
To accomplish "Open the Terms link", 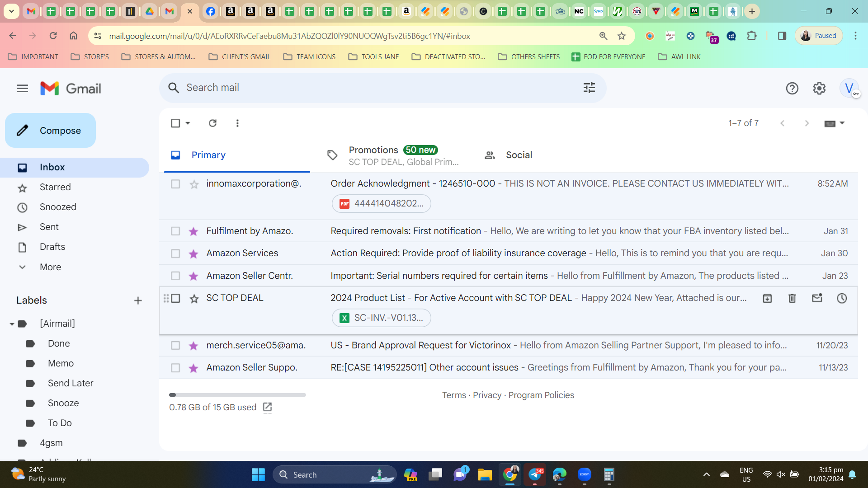I will pyautogui.click(x=454, y=395).
